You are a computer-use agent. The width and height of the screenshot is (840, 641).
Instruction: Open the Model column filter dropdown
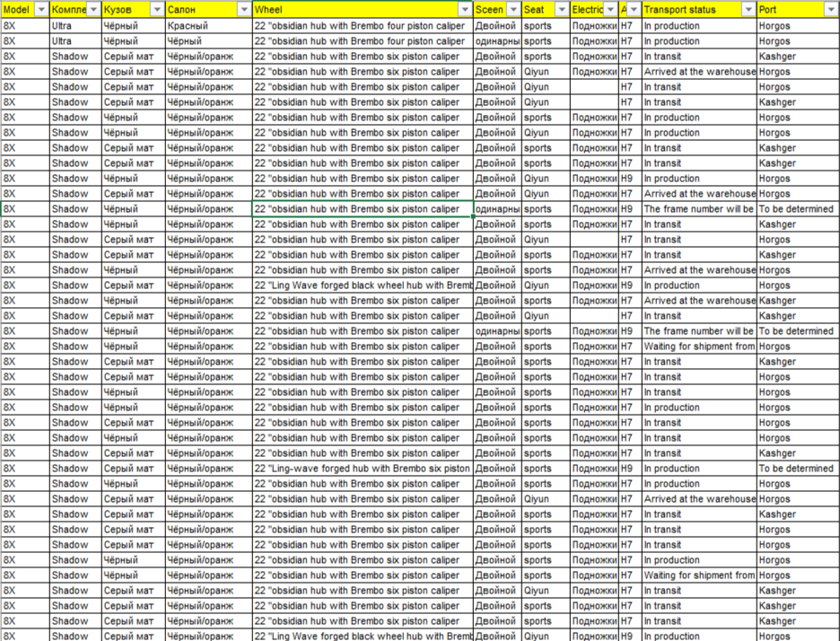(x=40, y=10)
